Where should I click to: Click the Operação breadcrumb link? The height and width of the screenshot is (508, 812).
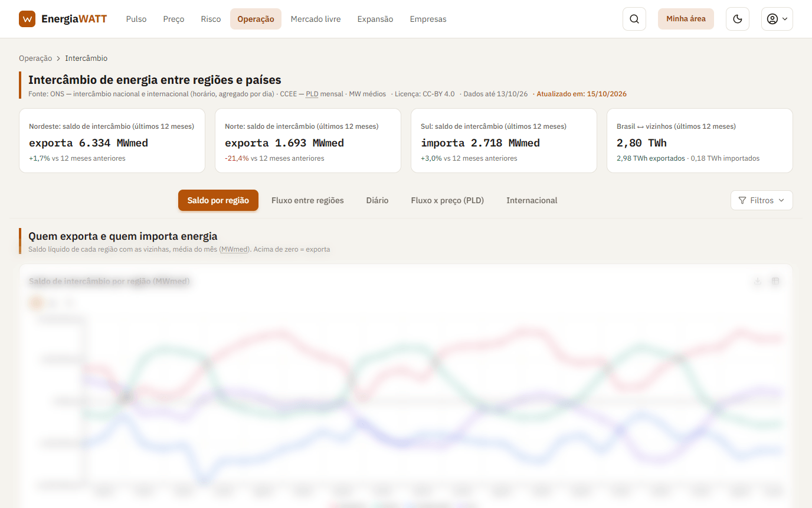pyautogui.click(x=35, y=58)
